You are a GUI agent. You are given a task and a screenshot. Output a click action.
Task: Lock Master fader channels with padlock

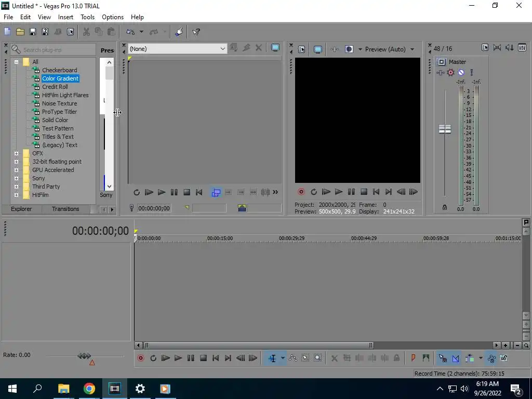tap(445, 207)
